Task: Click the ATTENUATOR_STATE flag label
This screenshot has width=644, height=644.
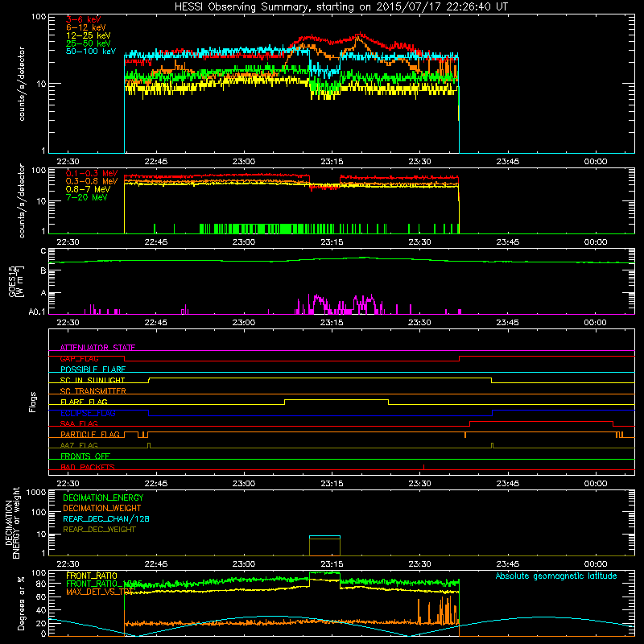Action: click(x=97, y=348)
